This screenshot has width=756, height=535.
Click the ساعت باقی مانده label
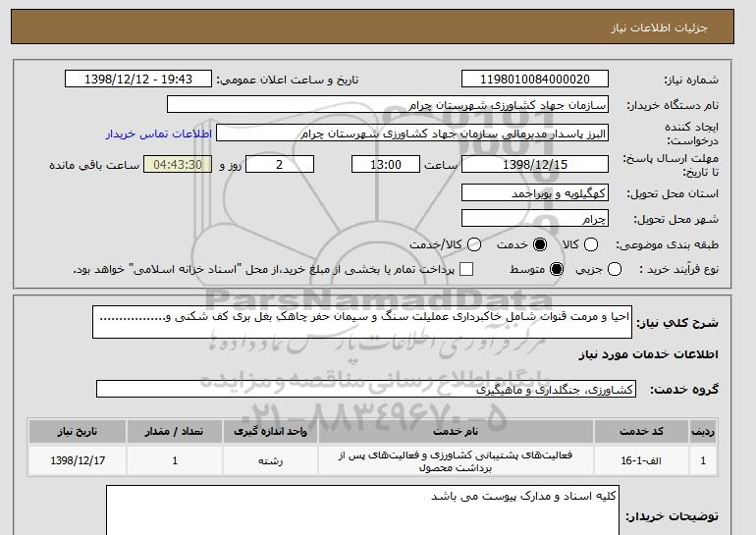click(x=94, y=165)
